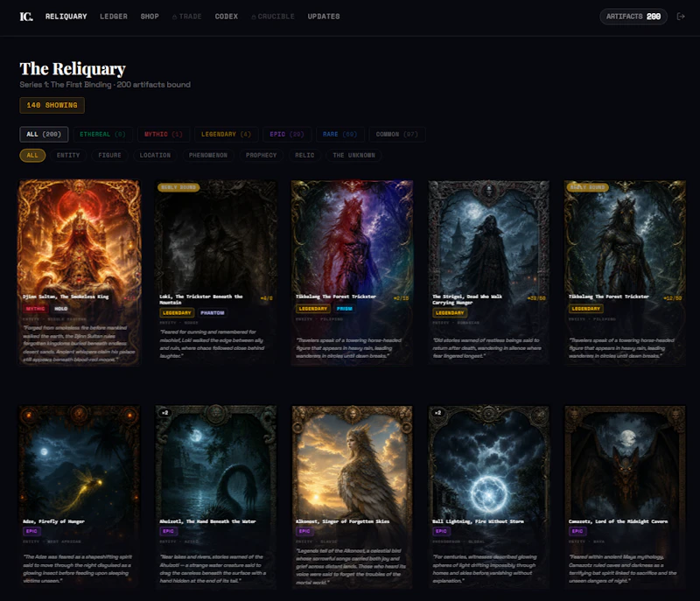Screen dimensions: 700x601
Task: Open the Reliquary nav tab
Action: click(x=66, y=17)
